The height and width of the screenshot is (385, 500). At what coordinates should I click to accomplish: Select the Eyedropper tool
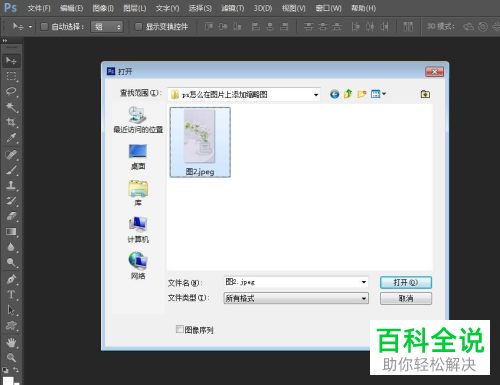[11, 138]
